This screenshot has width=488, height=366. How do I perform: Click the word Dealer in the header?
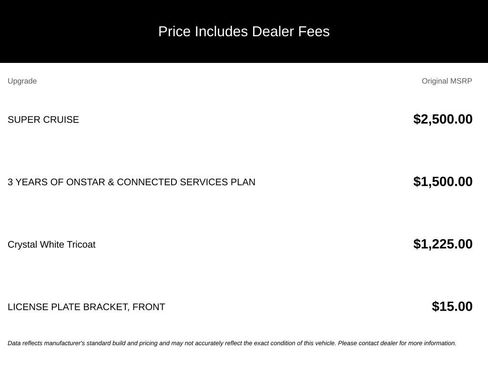point(273,31)
